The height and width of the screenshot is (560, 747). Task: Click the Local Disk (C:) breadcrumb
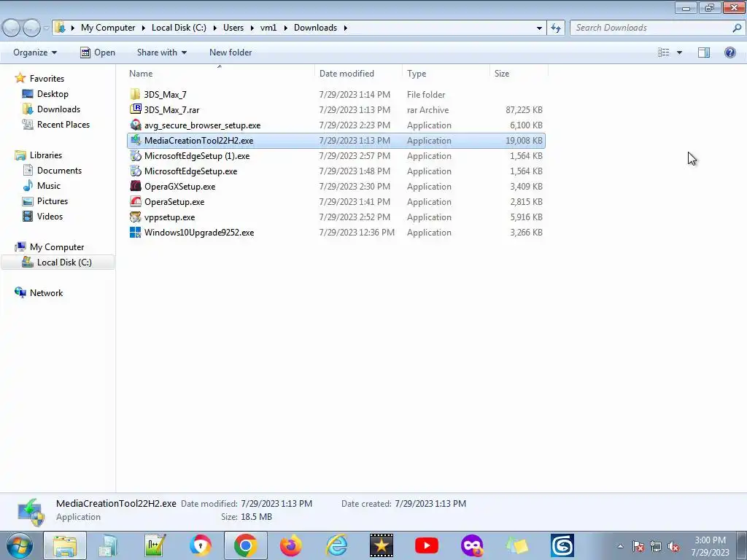[x=179, y=28]
